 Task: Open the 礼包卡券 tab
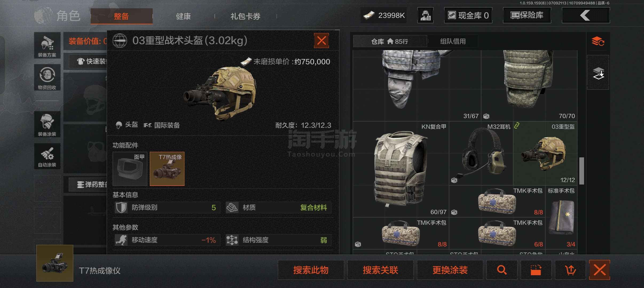pyautogui.click(x=245, y=16)
